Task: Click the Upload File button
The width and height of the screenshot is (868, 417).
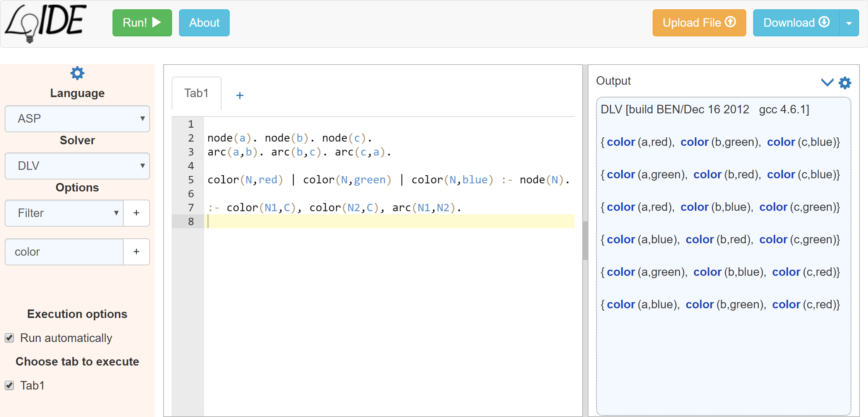Action: pyautogui.click(x=699, y=23)
